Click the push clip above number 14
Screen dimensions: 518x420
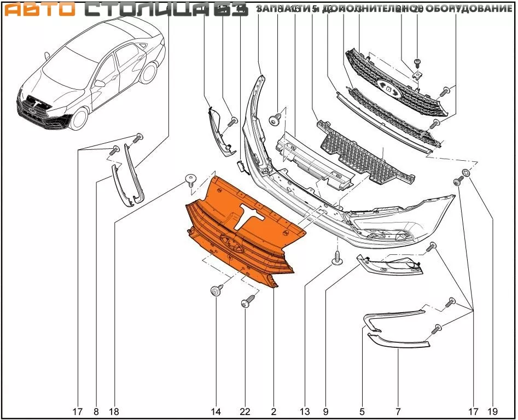[215, 290]
